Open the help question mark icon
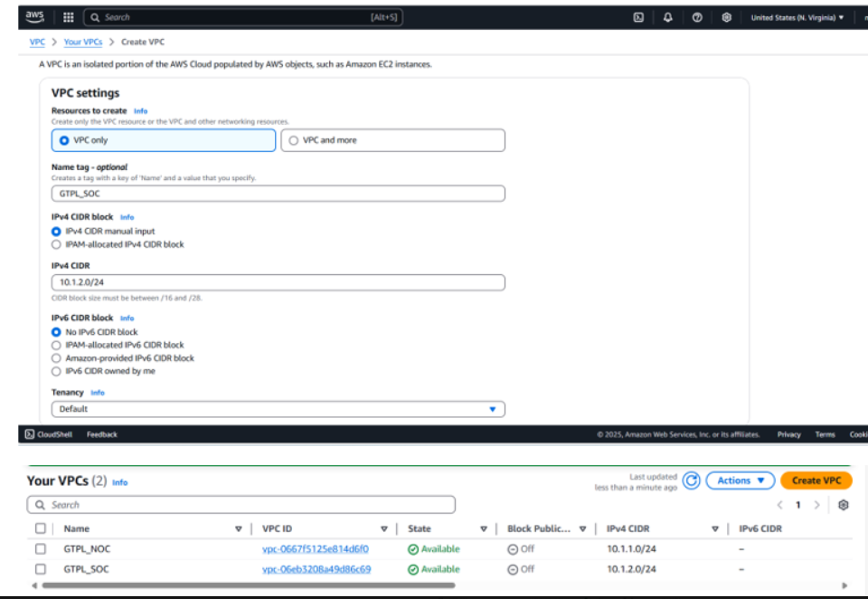Image resolution: width=868 pixels, height=599 pixels. [x=697, y=17]
